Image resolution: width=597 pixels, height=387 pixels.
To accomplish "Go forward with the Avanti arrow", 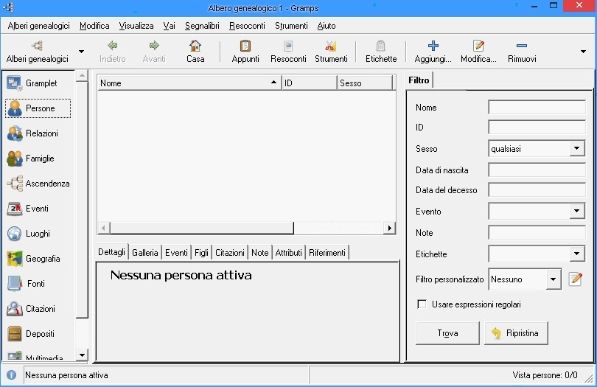I will coord(154,52).
